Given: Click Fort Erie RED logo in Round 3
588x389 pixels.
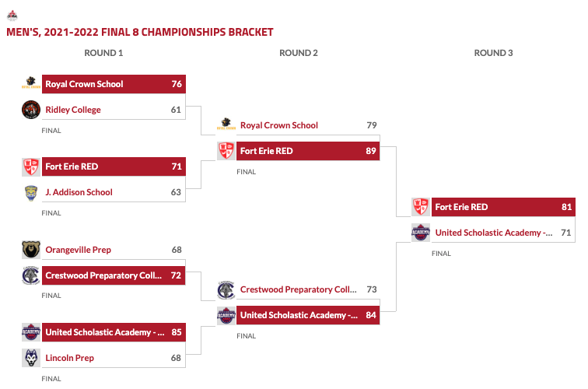Looking at the screenshot, I should [421, 207].
